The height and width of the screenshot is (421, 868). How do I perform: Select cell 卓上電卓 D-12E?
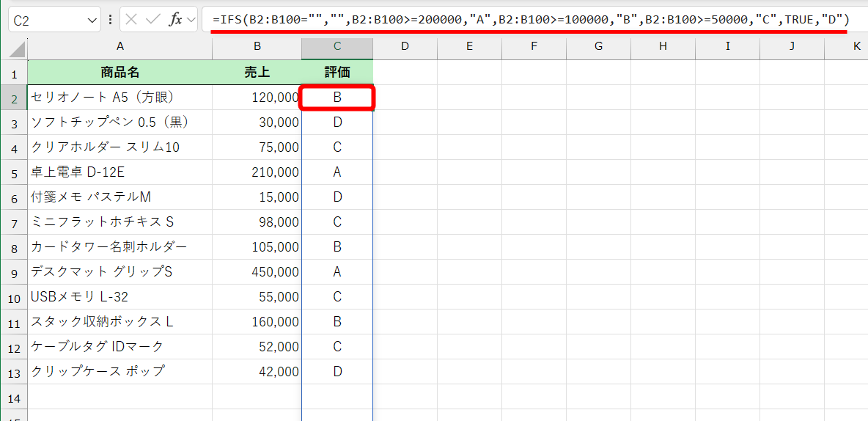coord(119,172)
